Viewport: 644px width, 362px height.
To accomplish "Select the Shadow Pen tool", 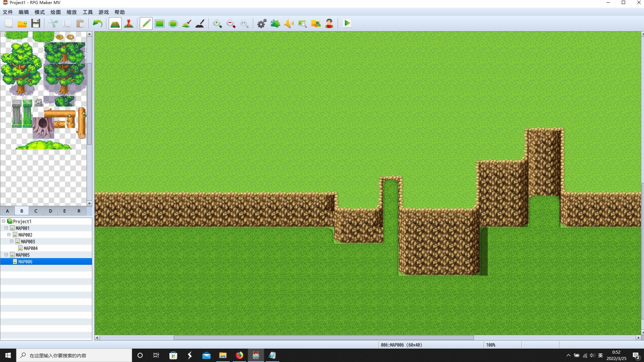I will tap(200, 23).
